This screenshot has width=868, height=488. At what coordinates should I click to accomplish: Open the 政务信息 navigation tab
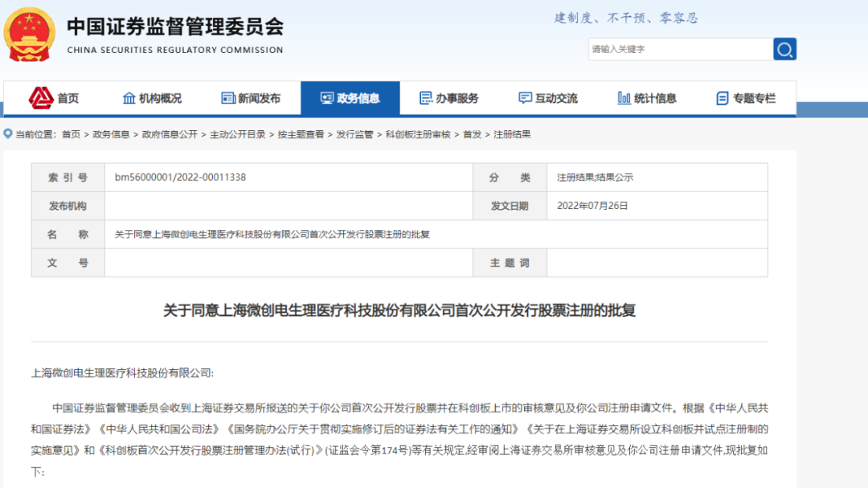click(350, 98)
